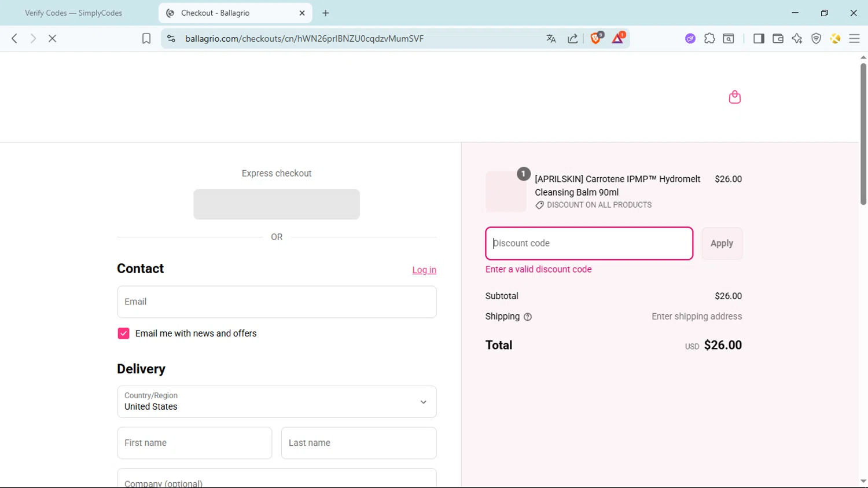Open the Log in link
This screenshot has height=488, width=868.
tap(424, 270)
